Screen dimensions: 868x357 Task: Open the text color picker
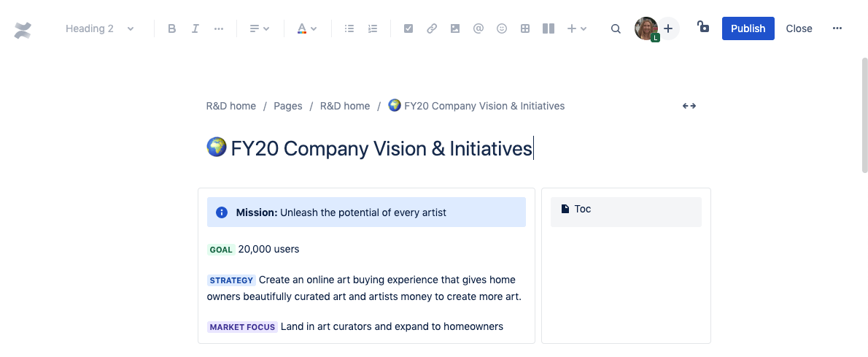pyautogui.click(x=306, y=28)
